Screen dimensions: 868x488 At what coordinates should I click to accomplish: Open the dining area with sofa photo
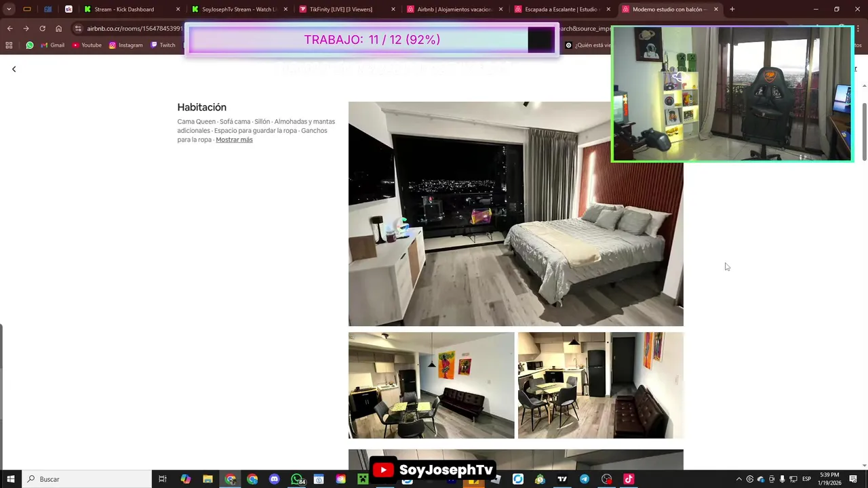tap(431, 385)
